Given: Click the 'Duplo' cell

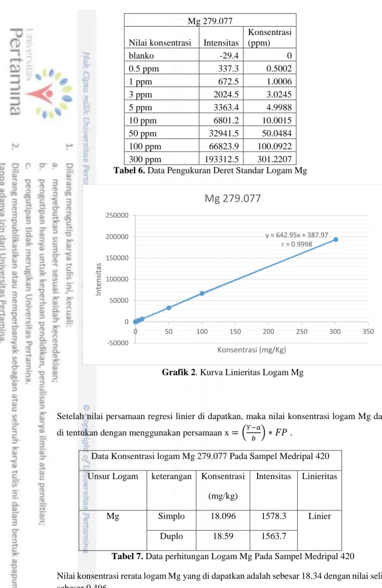Looking at the screenshot, I should 171,536.
